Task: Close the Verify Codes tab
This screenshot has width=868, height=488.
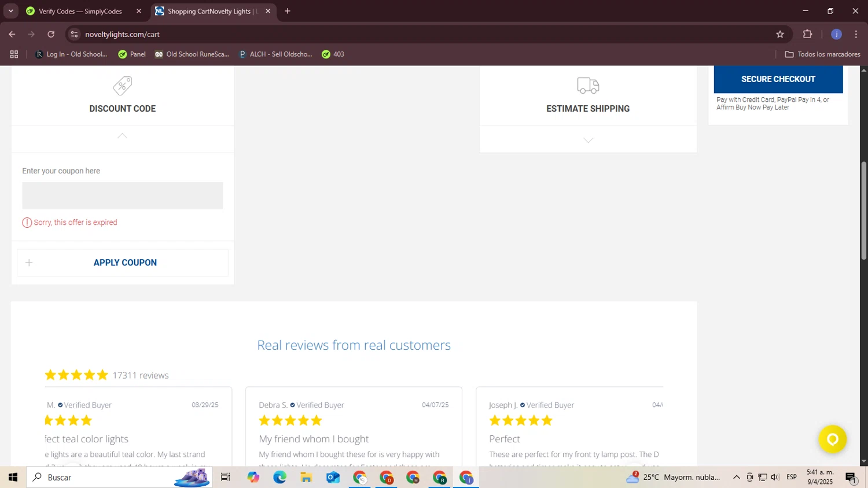Action: tap(139, 11)
